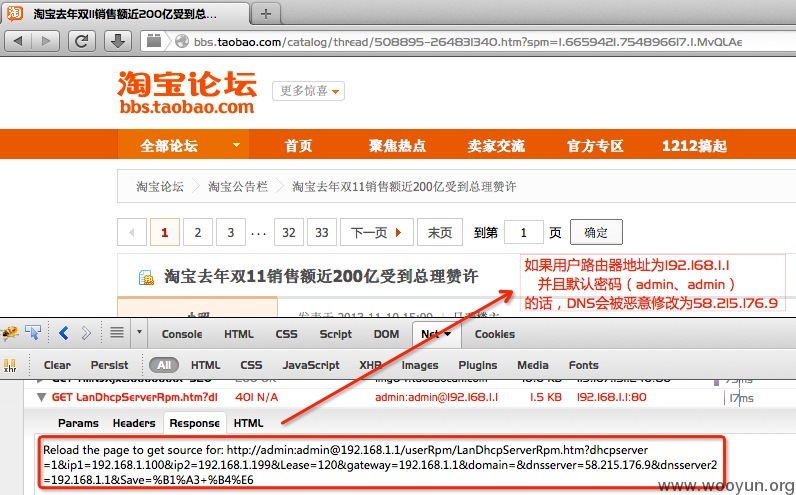Viewport: 796px width, 495px height.
Task: Open downloads with the down-arrow icon
Action: (118, 41)
